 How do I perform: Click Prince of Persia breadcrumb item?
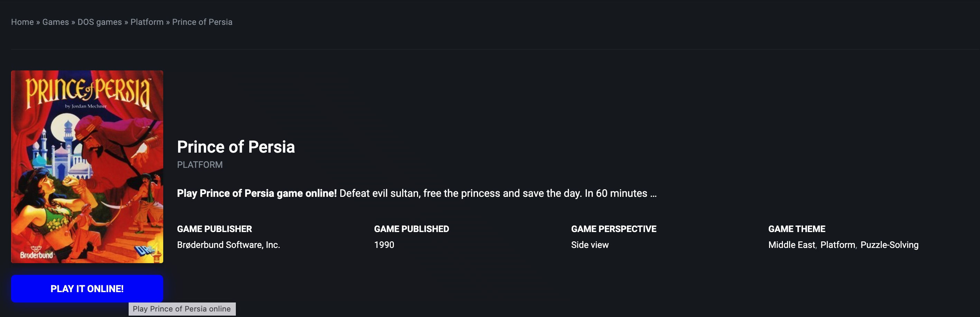coord(202,22)
